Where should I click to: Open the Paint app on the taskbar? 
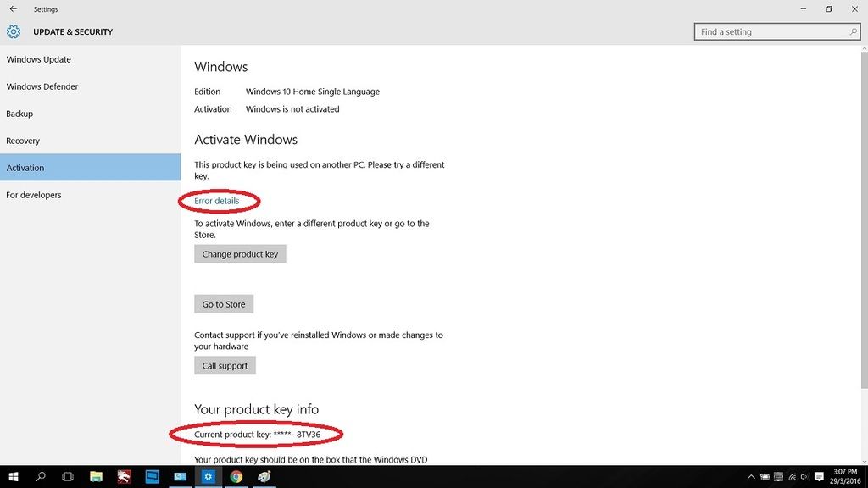[264, 477]
